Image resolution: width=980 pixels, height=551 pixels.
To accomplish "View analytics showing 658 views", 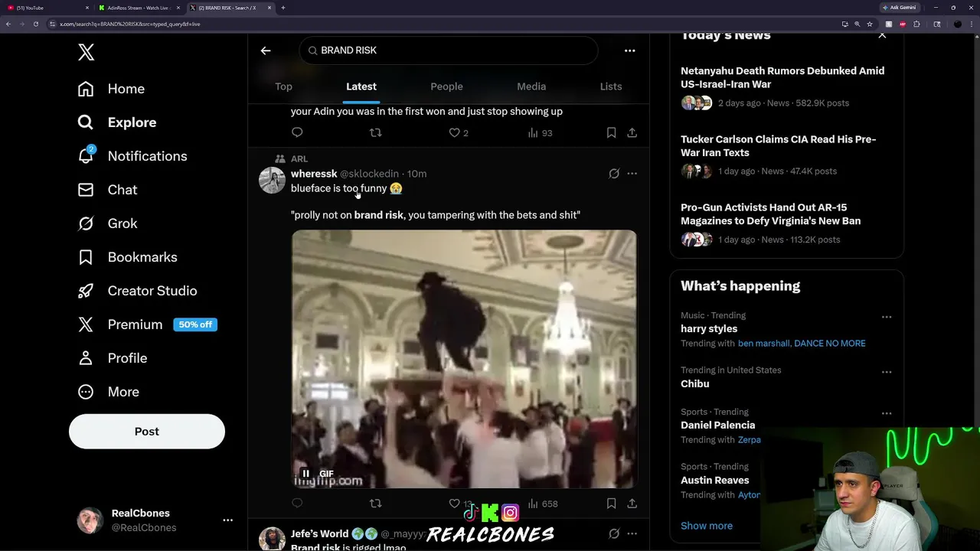I will click(543, 504).
